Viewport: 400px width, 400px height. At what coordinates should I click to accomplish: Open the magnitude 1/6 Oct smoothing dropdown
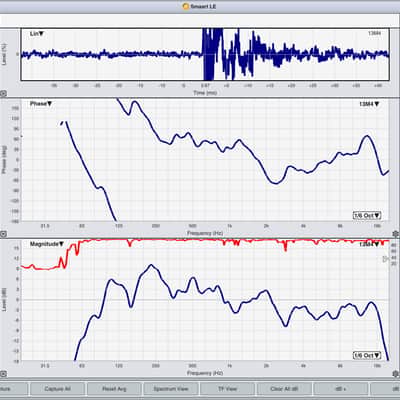point(367,355)
